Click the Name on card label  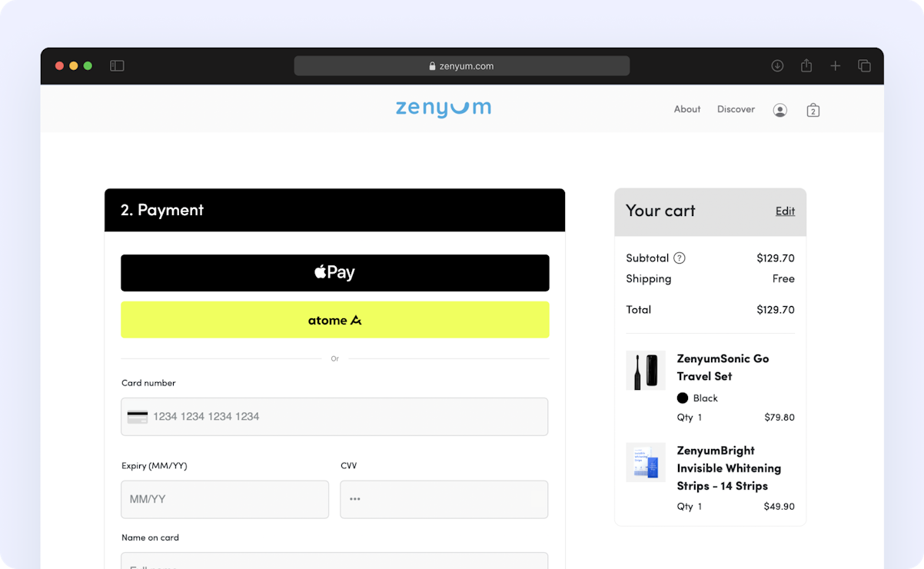point(150,537)
